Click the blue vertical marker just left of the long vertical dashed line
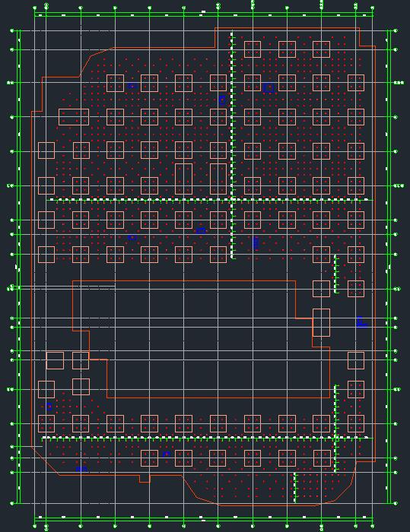410x532 pixels. 222,100
